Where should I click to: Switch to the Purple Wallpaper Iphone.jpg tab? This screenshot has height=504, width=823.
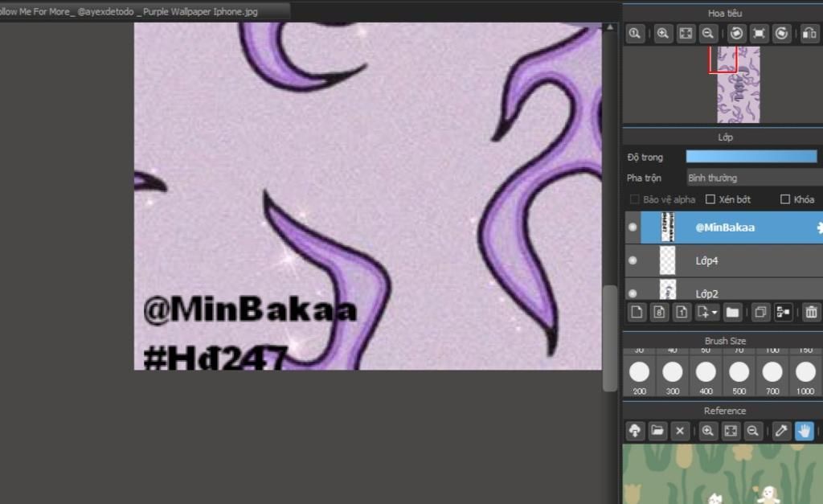144,11
